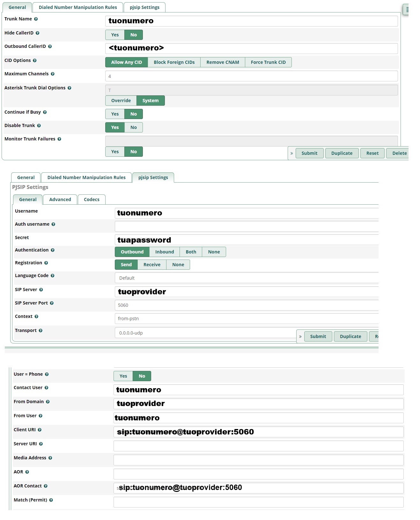
Task: Click help icon next to Transport
Action: tap(41, 331)
